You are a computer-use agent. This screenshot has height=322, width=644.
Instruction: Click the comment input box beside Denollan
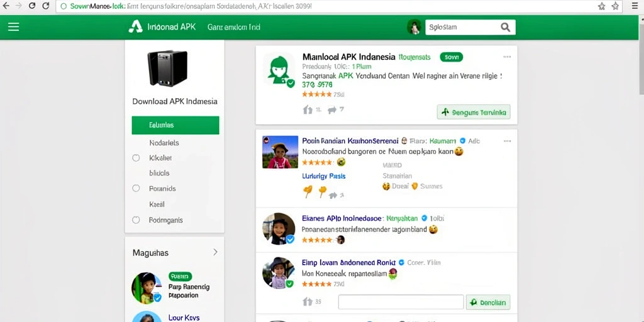(401, 302)
